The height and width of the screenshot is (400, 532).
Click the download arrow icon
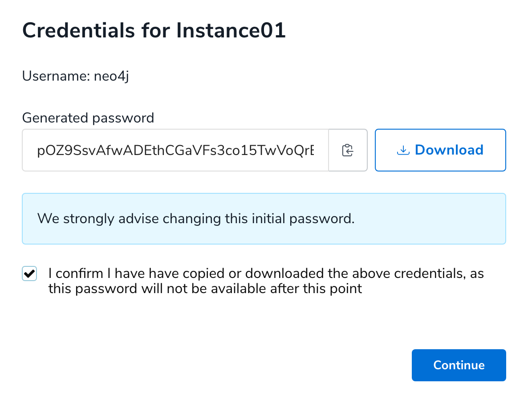[402, 150]
